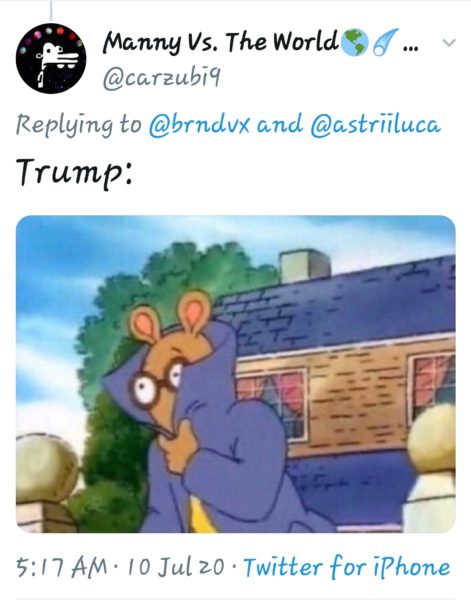This screenshot has width=471, height=600.
Task: Open tweet options via the chevron arrow
Action: click(449, 42)
